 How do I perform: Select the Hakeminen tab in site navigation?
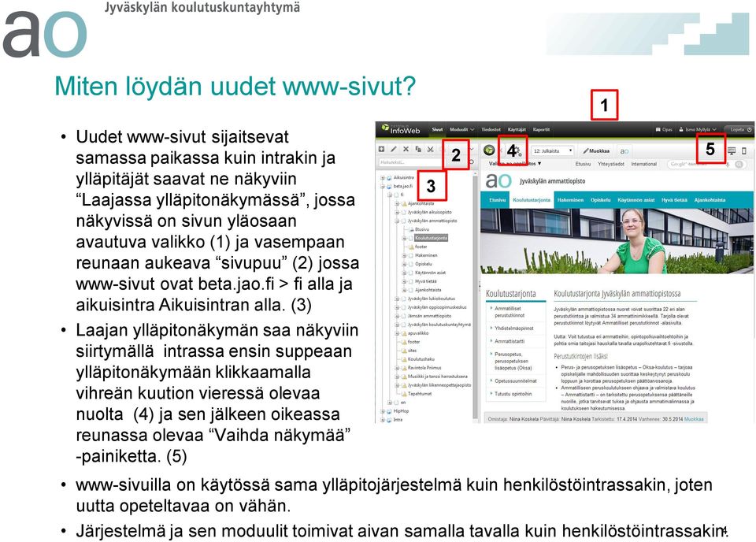(570, 200)
